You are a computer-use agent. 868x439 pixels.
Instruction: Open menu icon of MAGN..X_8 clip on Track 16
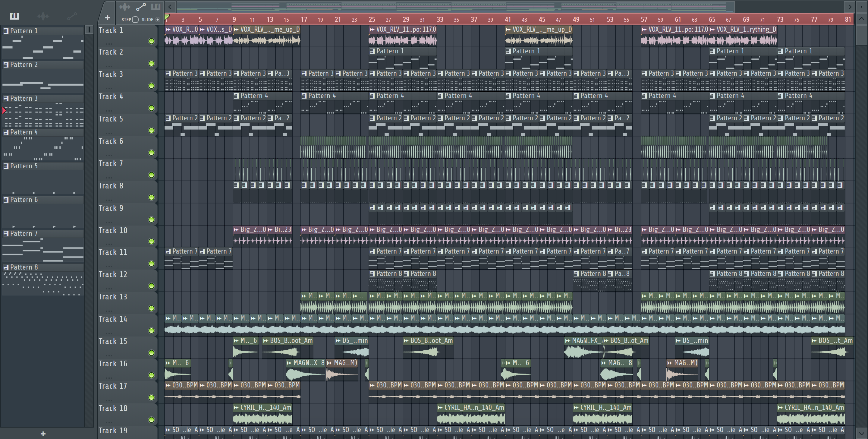click(x=289, y=363)
